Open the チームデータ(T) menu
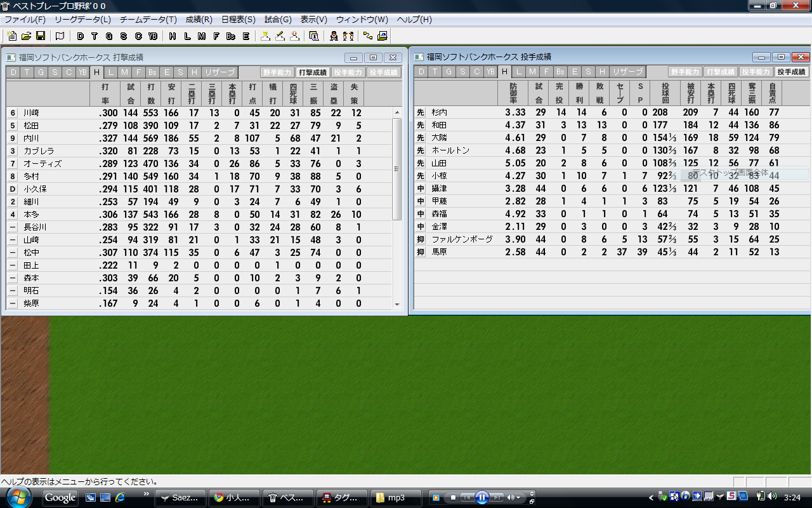The width and height of the screenshot is (812, 508). 148,20
